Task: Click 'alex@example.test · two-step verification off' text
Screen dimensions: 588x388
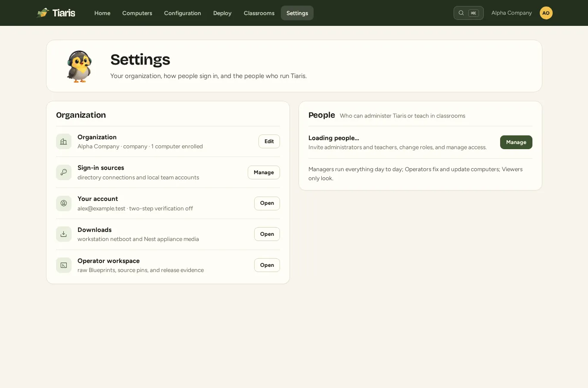Action: pos(135,208)
